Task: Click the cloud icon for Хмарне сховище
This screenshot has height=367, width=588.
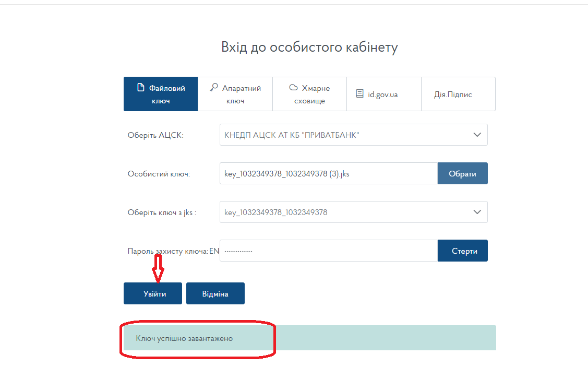Action: pyautogui.click(x=293, y=88)
